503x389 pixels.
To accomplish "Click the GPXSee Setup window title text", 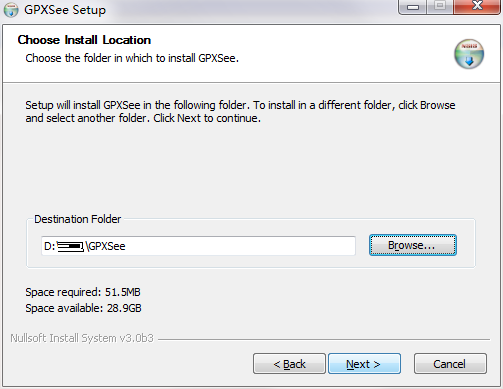I will coord(65,10).
